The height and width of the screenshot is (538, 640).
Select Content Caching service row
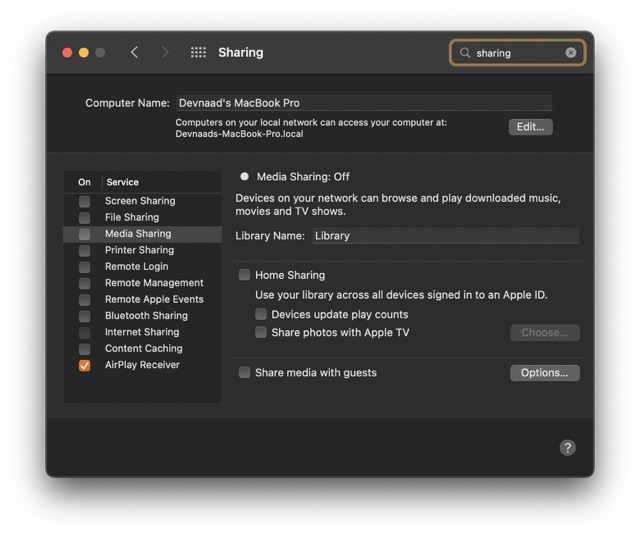click(143, 348)
